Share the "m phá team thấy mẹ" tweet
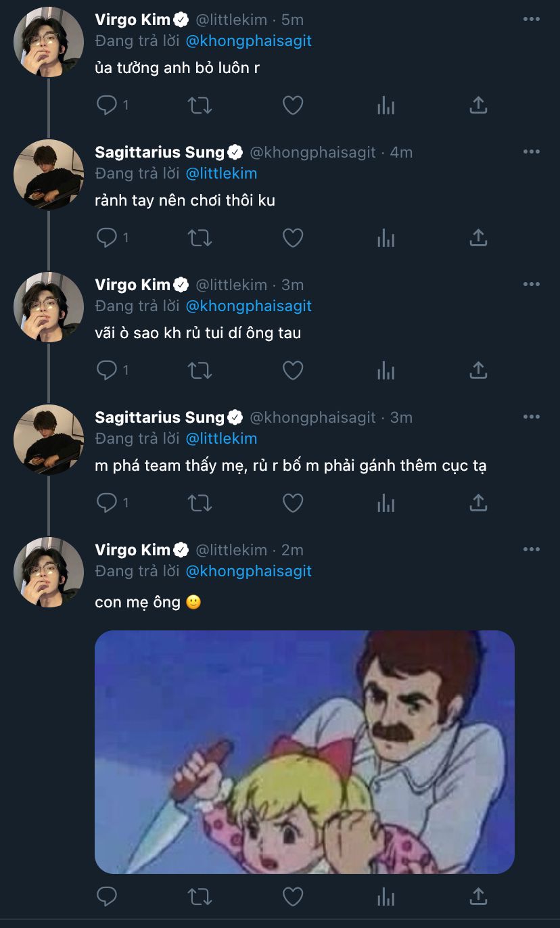The width and height of the screenshot is (560, 928). 478,503
